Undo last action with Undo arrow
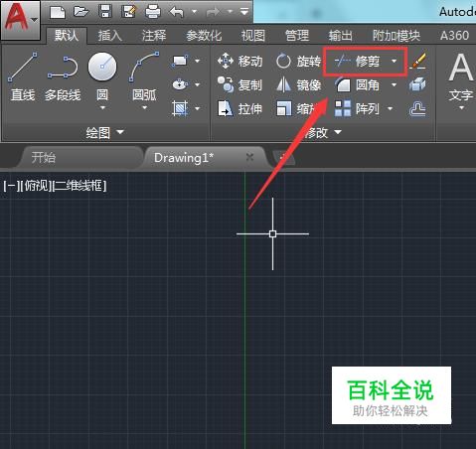This screenshot has width=476, height=449. pos(177,12)
